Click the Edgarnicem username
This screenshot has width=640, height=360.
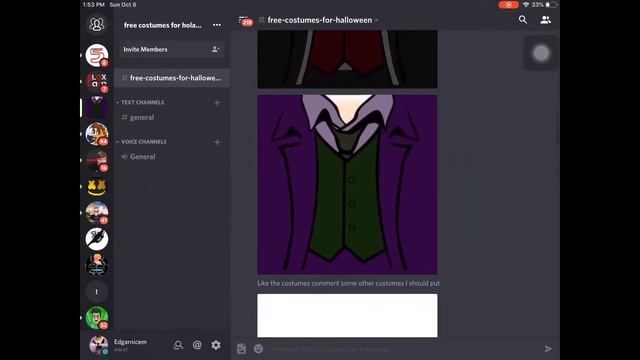(130, 342)
